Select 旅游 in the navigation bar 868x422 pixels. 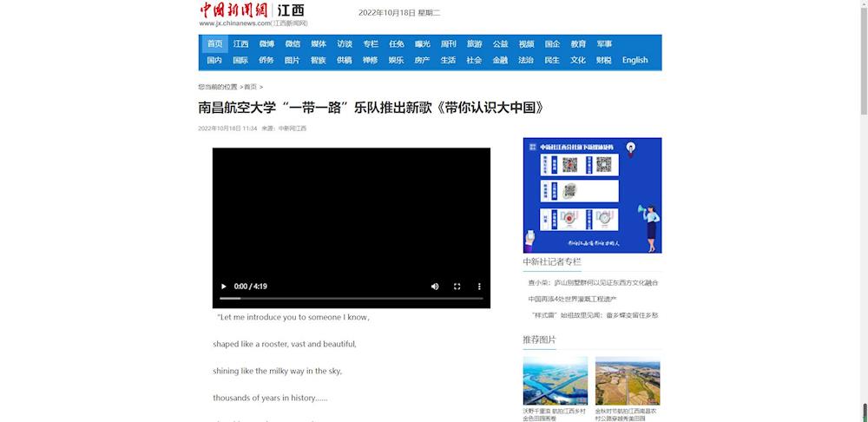coord(474,44)
